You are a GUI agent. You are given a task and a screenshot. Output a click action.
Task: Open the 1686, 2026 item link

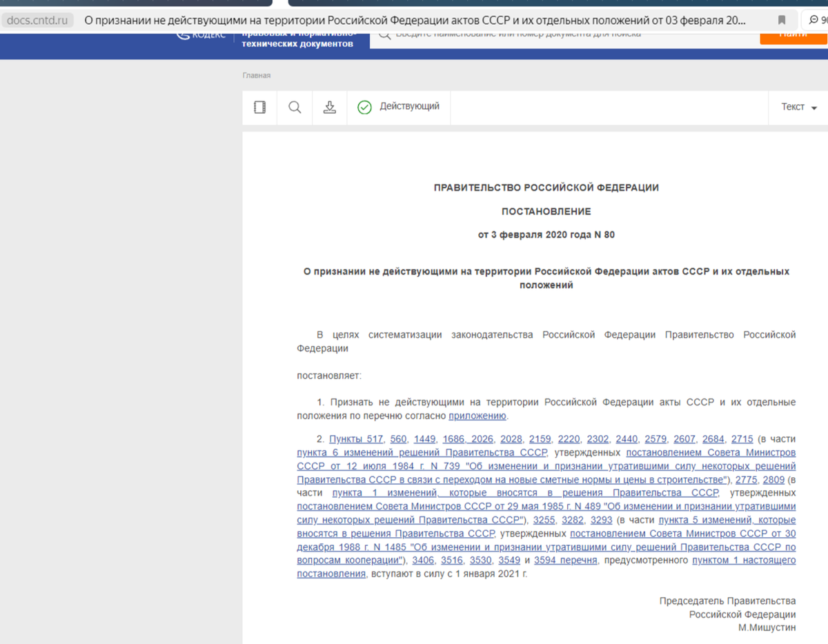(x=469, y=439)
